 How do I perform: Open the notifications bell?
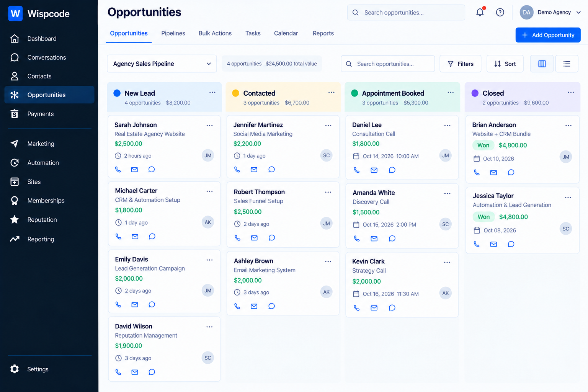(x=480, y=12)
